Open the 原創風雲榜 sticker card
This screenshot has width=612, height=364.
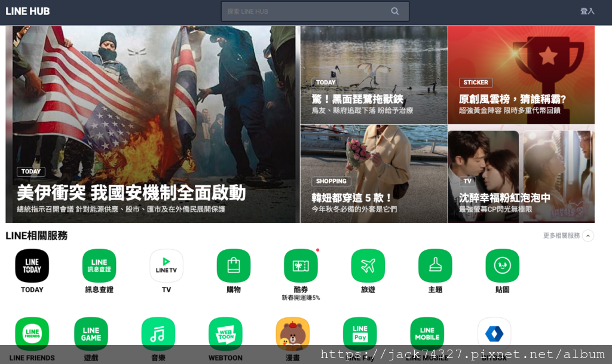(x=521, y=75)
